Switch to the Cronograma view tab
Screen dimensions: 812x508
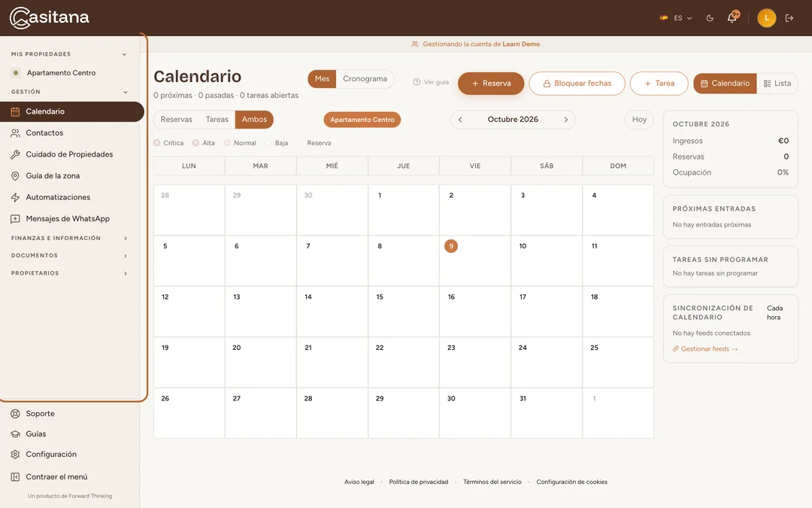[365, 79]
